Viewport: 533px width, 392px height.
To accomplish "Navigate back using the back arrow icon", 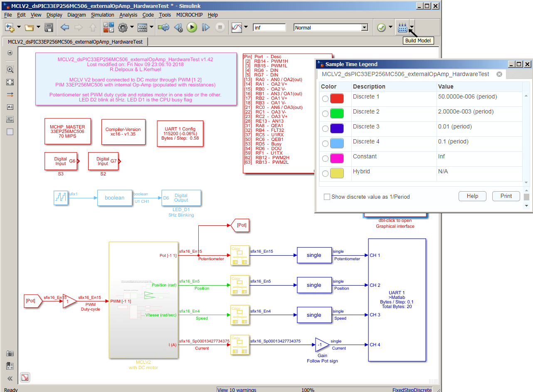I will [64, 27].
